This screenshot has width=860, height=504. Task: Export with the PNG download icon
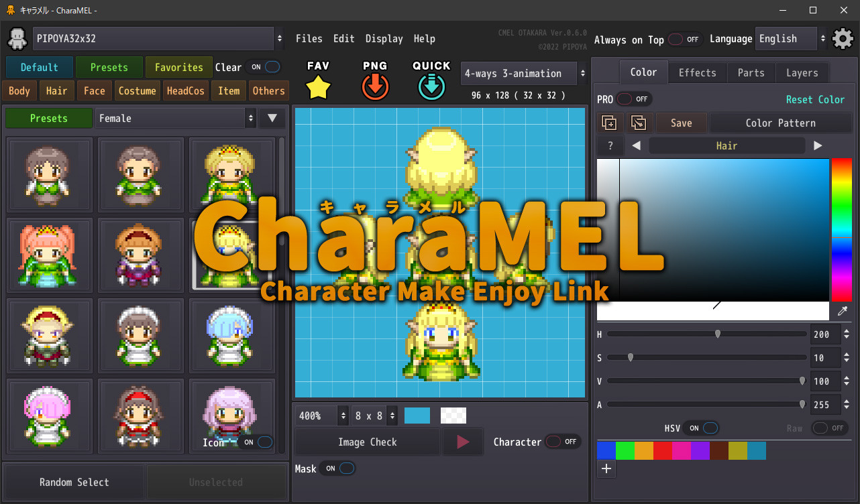tap(375, 87)
